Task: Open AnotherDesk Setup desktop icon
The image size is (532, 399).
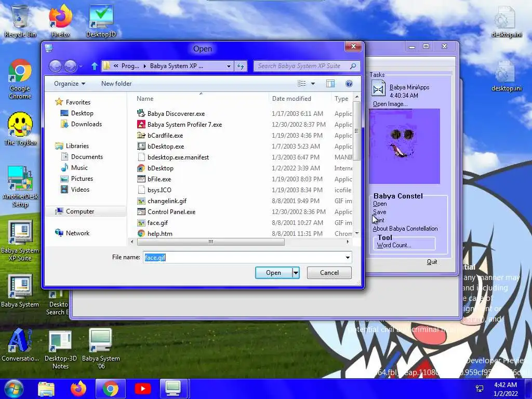Action: pyautogui.click(x=20, y=187)
